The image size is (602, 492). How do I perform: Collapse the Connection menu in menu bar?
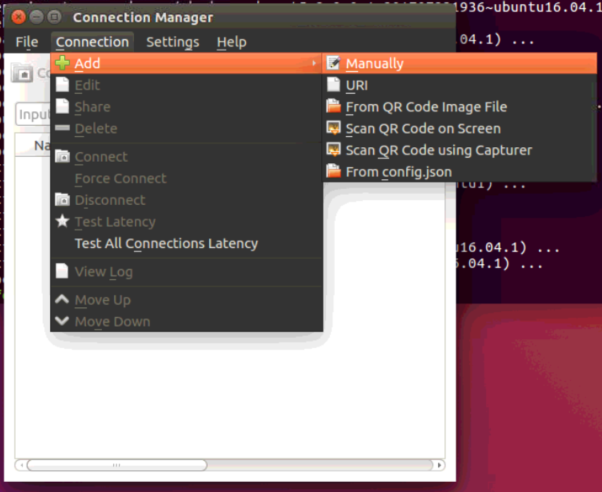[92, 42]
